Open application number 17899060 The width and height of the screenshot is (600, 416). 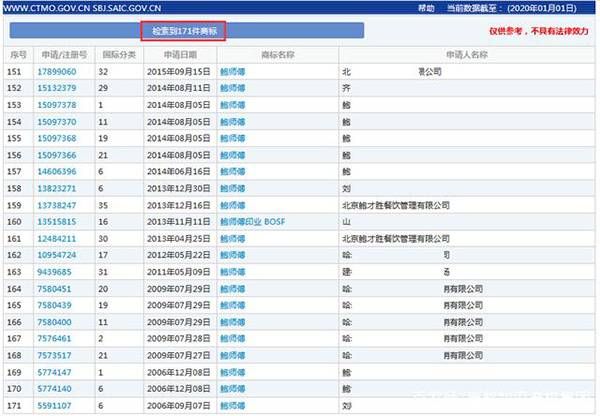[x=57, y=72]
